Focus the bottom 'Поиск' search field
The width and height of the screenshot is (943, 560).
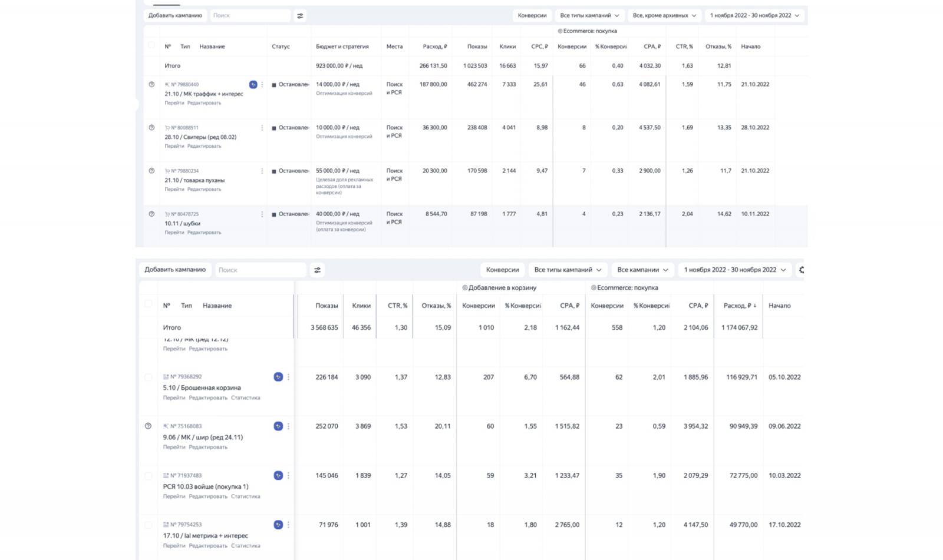point(260,270)
